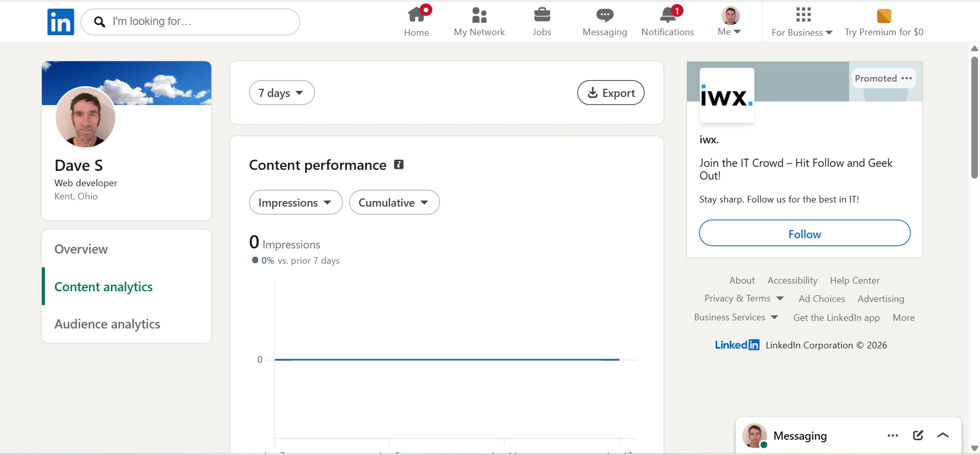The width and height of the screenshot is (980, 455).
Task: Click the page scrollbar thumb
Action: (x=974, y=117)
